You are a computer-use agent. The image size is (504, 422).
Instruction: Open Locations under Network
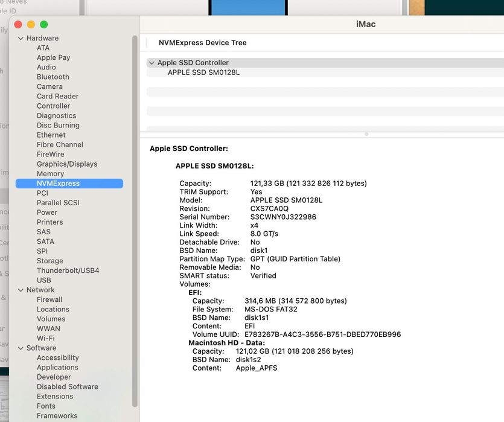(x=53, y=309)
